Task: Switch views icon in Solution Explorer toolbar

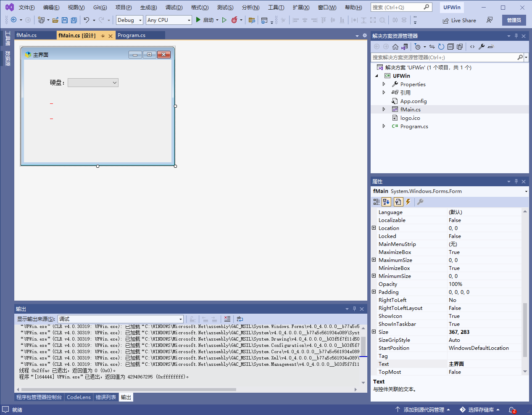Action: [405, 47]
